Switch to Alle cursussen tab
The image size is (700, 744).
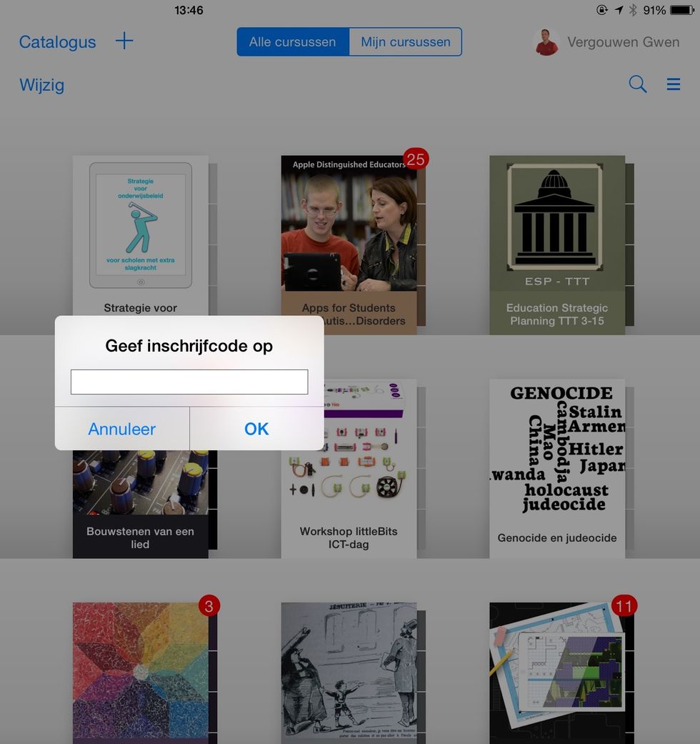click(x=293, y=42)
